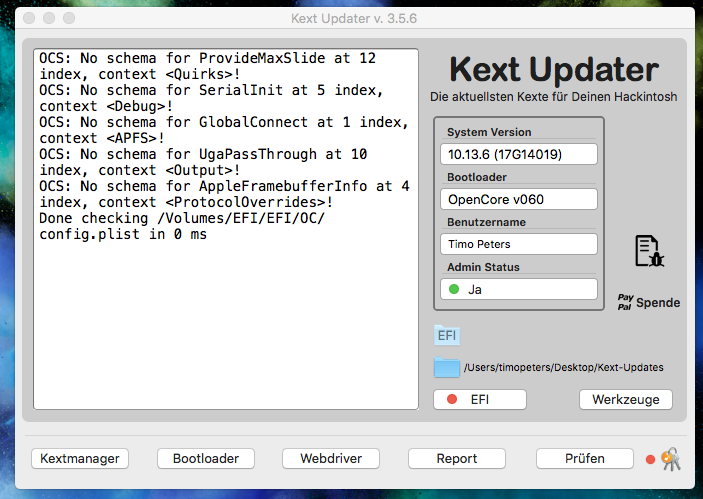This screenshot has height=499, width=703.
Task: Click the log line mentioning ProvideMaxSlide
Action: [208, 58]
